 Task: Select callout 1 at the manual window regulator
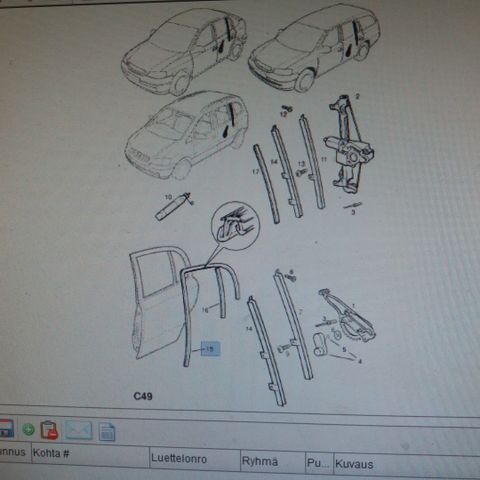point(353,306)
